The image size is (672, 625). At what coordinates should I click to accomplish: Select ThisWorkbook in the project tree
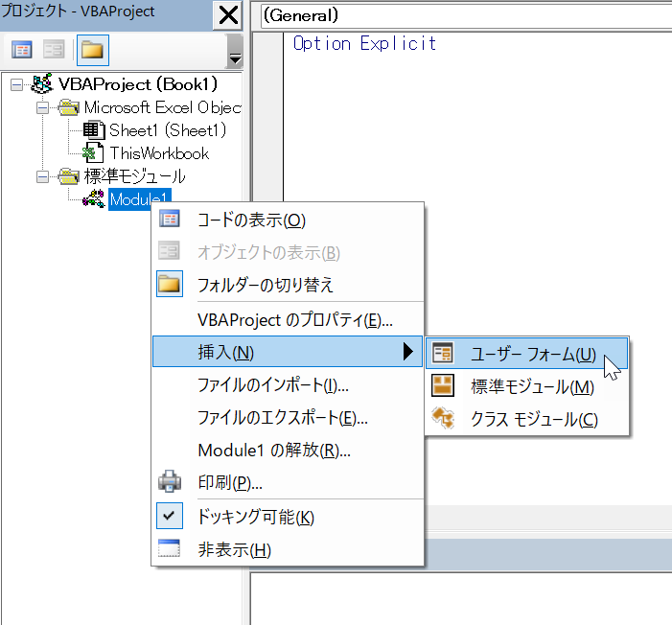[159, 153]
